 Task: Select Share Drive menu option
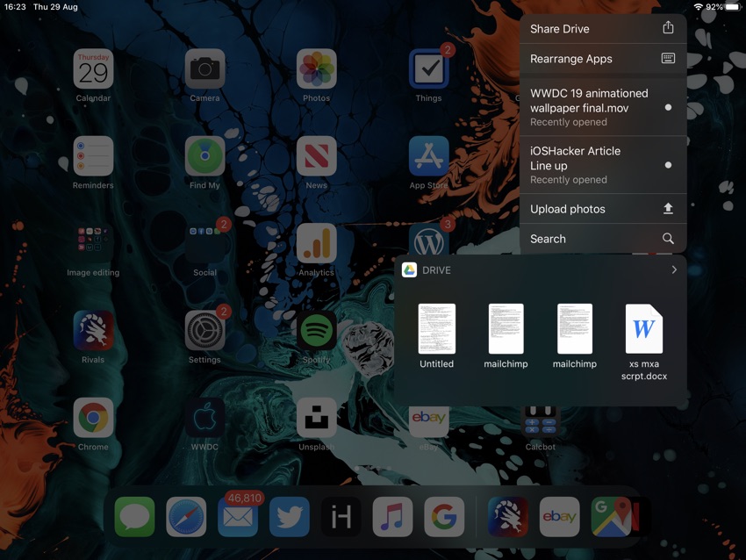pyautogui.click(x=603, y=29)
